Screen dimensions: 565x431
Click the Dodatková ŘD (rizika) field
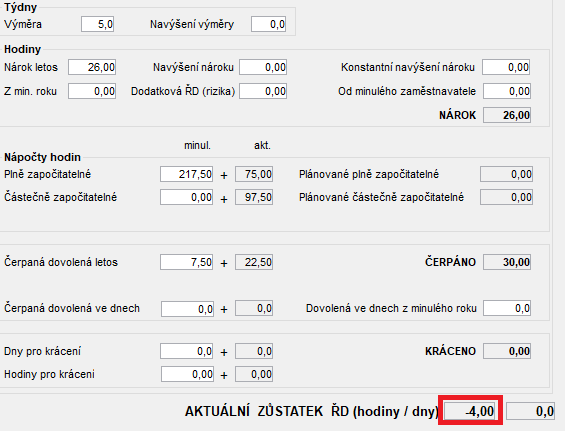(x=263, y=91)
